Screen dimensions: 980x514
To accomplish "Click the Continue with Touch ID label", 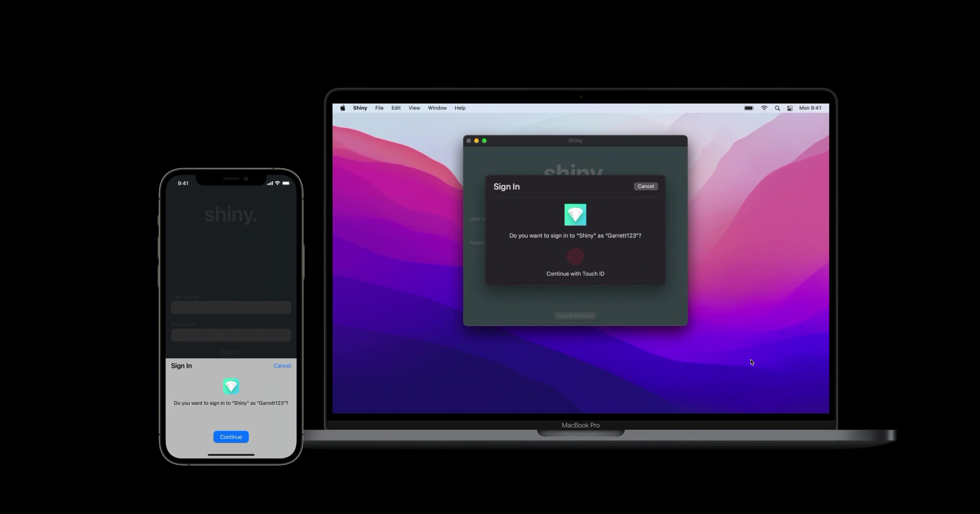I will [575, 274].
